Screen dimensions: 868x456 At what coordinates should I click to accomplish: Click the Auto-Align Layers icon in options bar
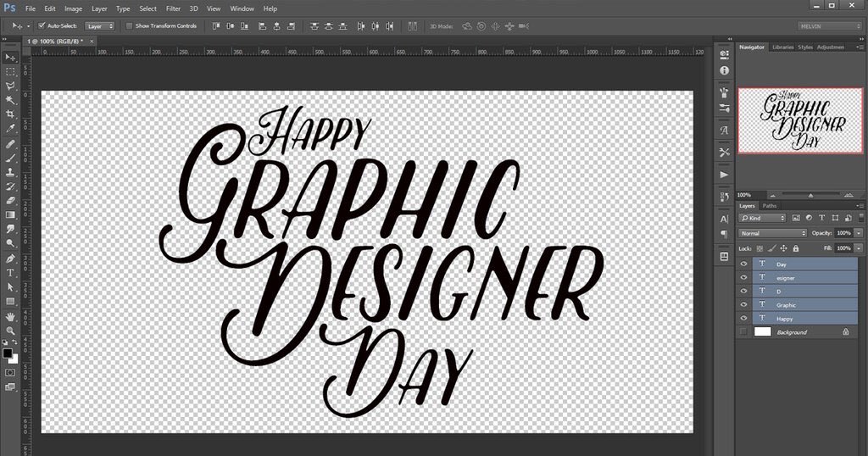coord(413,26)
